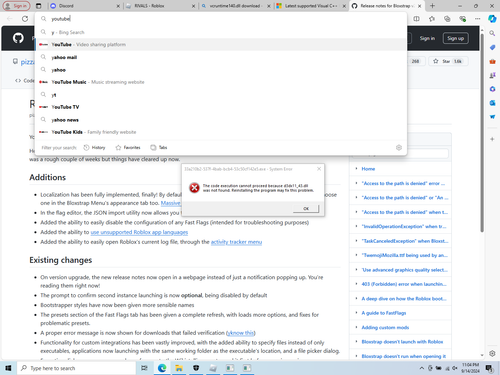Image resolution: width=500 pixels, height=375 pixels.
Task: Open Edge Settings and more menu
Action: tap(478, 19)
